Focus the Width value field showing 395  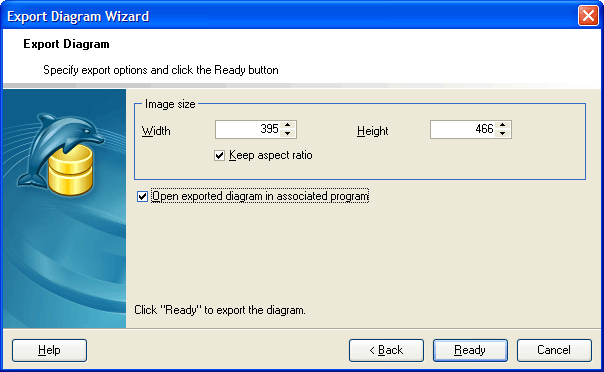248,129
